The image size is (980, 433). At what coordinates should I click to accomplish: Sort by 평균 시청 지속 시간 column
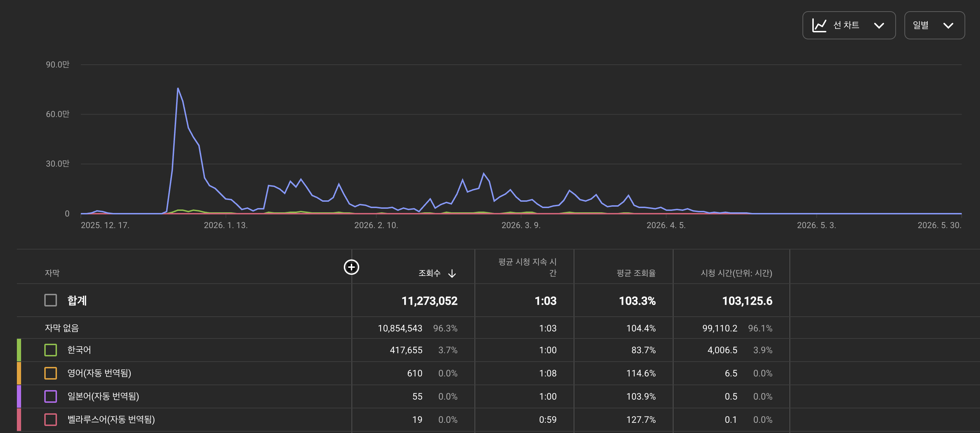[x=527, y=267]
